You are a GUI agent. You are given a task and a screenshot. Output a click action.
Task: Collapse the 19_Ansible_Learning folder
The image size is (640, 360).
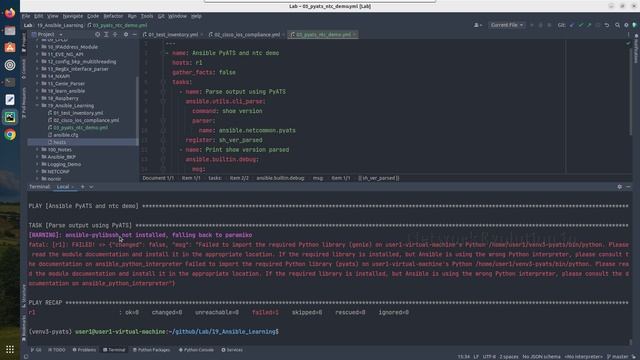pos(37,106)
